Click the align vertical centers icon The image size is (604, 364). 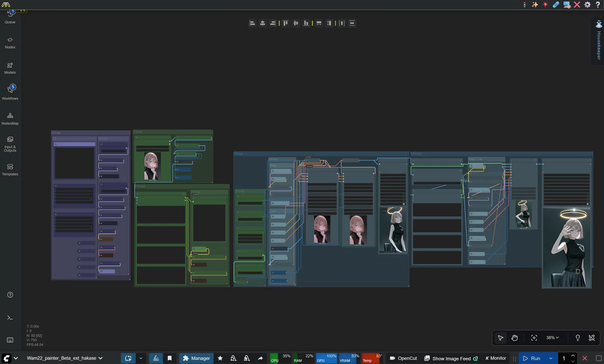295,23
